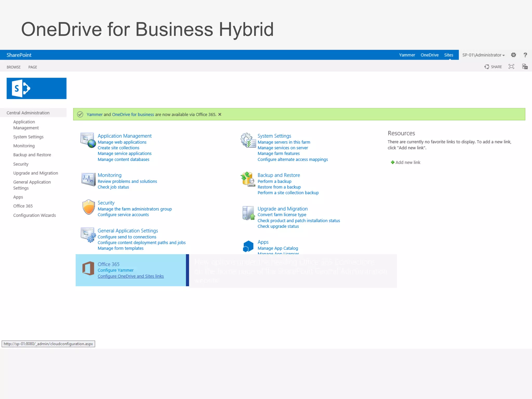Open SP-01\Administrator account dropdown

483,55
